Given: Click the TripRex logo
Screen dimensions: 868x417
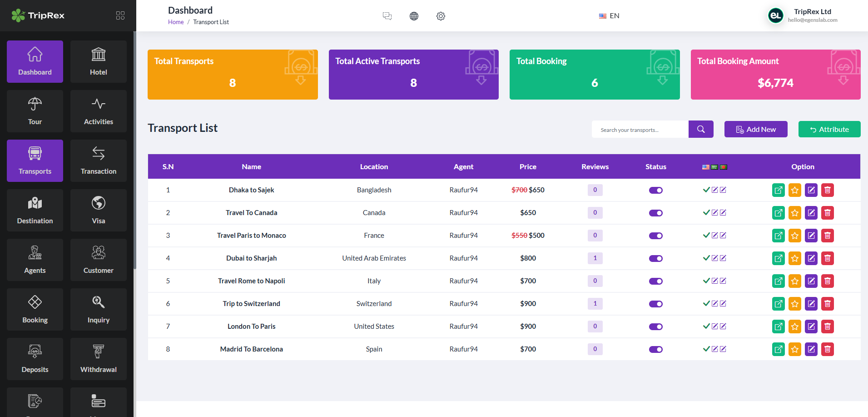Looking at the screenshot, I should 38,15.
